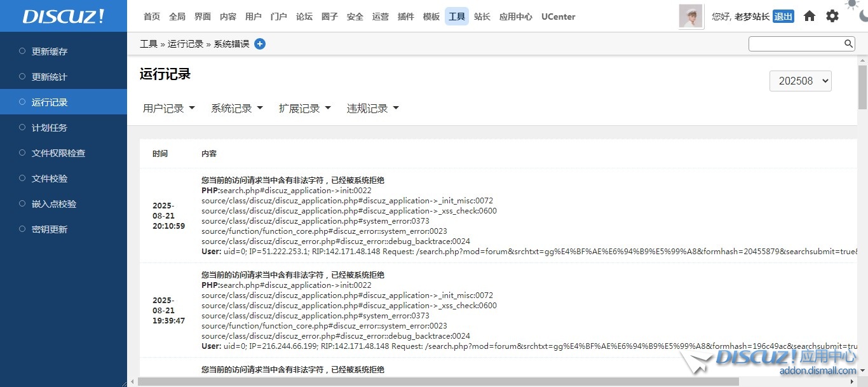Click the vertical scrollbar thumb

pos(862,87)
